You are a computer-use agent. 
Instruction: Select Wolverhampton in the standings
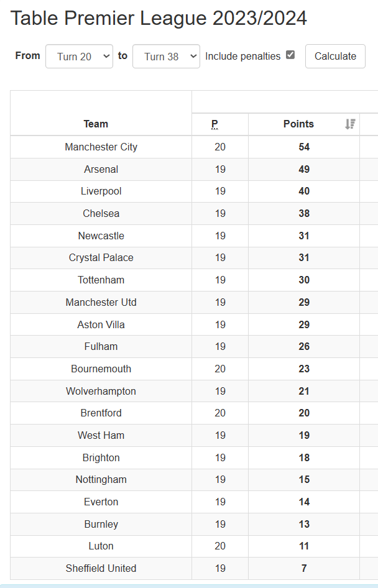(x=101, y=391)
